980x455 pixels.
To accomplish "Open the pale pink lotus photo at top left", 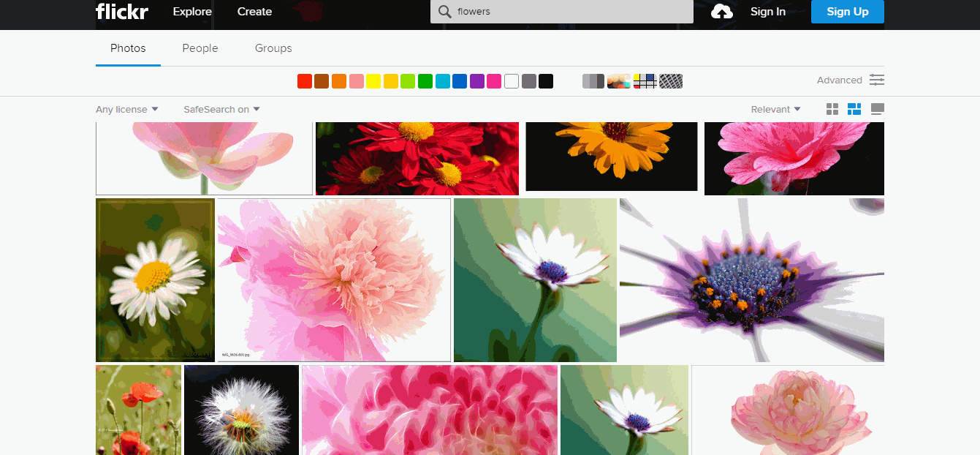I will coord(204,159).
